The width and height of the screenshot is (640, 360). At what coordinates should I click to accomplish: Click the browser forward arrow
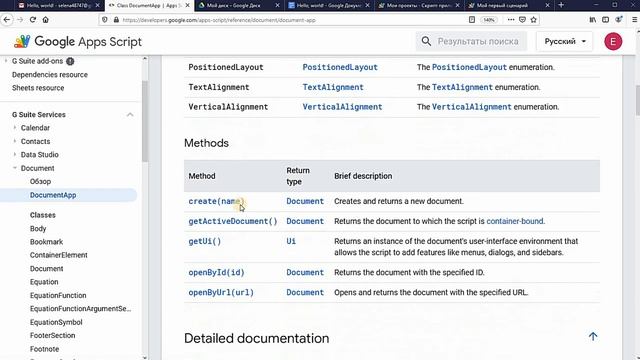coord(20,20)
